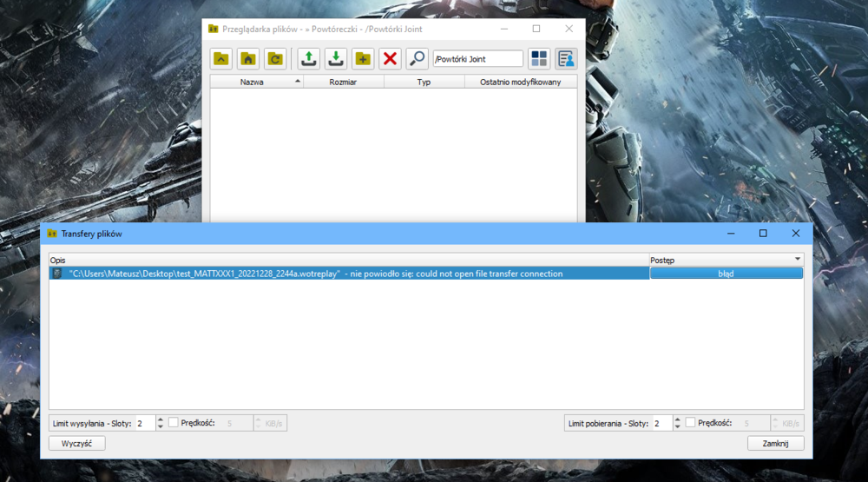
Task: Click the Przeglądarka plików title bar icon
Action: (x=214, y=29)
